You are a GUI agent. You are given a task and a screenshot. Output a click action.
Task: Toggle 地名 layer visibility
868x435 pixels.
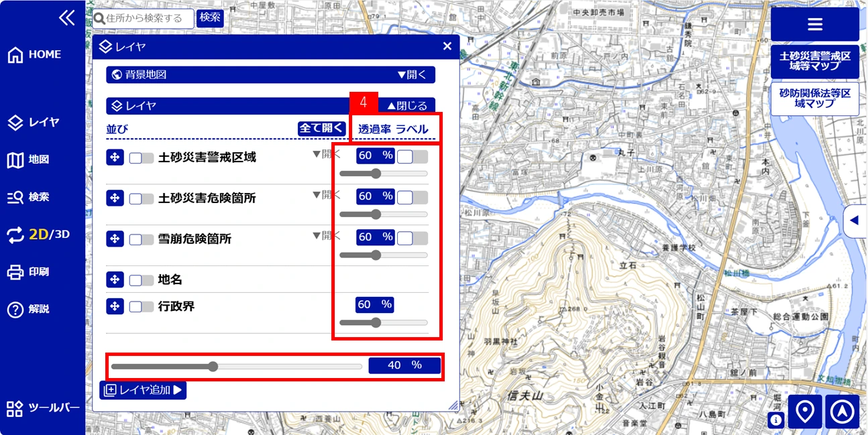click(x=141, y=280)
